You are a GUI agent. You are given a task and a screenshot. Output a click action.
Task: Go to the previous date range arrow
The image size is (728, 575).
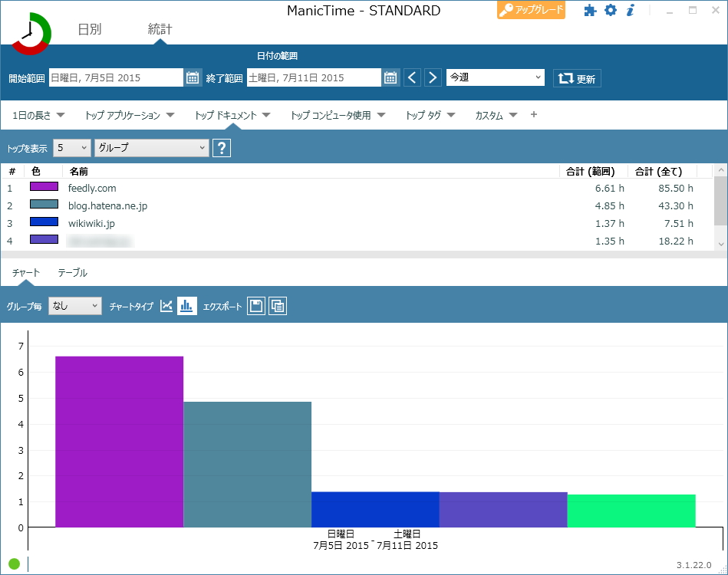click(412, 77)
